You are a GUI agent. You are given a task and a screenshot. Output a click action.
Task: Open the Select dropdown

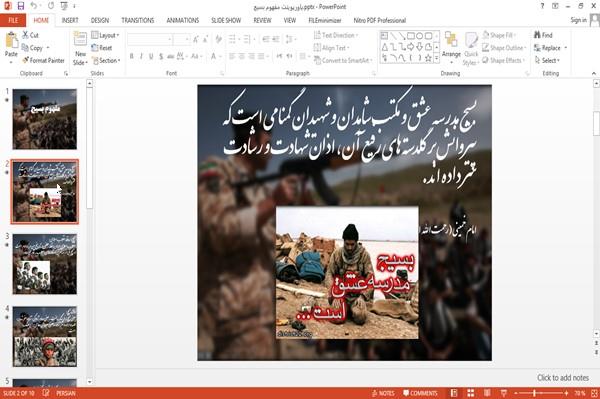tap(548, 60)
